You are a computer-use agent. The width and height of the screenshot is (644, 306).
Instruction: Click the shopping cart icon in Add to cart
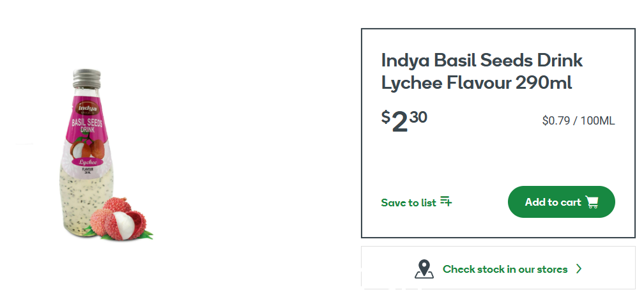coord(592,202)
